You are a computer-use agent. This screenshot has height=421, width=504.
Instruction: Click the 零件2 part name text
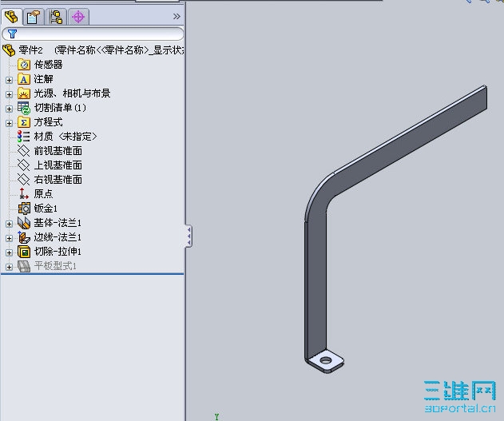30,50
